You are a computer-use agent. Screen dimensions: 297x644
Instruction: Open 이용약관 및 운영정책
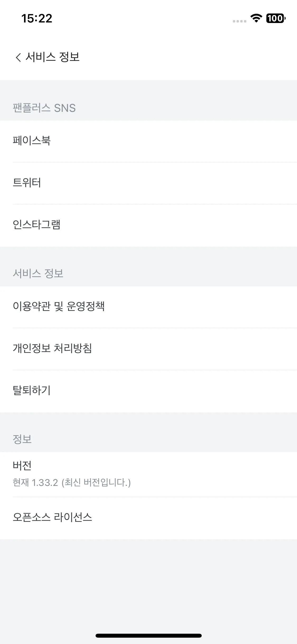click(148, 307)
